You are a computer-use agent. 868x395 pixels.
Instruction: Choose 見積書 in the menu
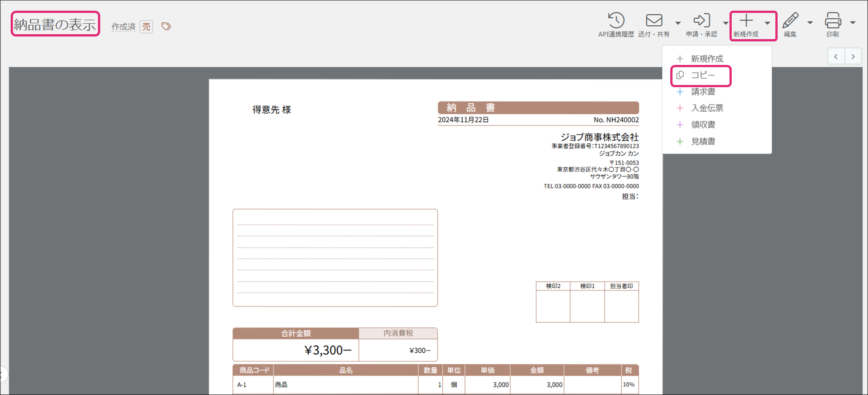703,141
